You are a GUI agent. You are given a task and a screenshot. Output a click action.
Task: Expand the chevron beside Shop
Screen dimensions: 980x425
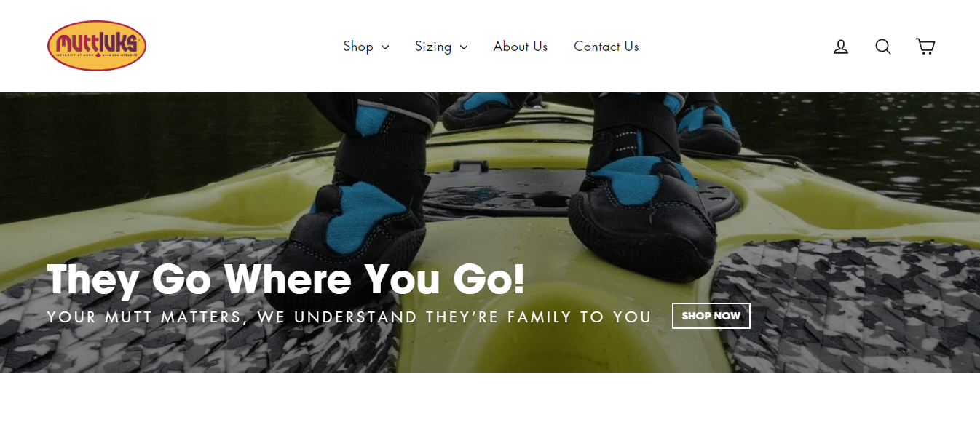pos(385,47)
